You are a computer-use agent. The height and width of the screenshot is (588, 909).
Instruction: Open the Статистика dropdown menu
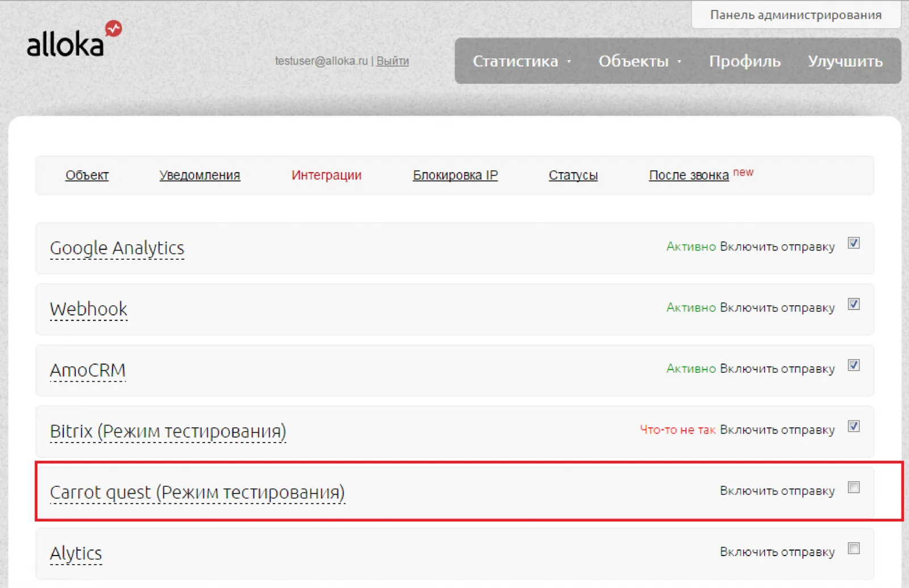pos(522,61)
